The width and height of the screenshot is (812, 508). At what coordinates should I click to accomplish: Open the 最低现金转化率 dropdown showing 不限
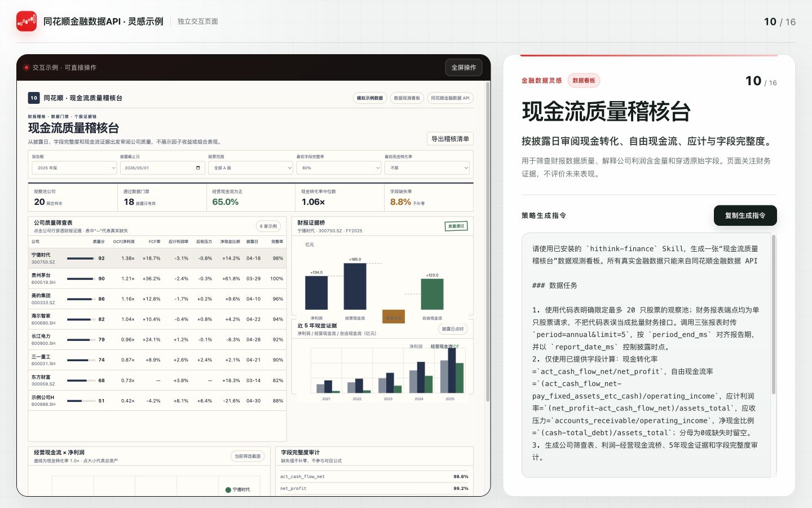pyautogui.click(x=427, y=168)
